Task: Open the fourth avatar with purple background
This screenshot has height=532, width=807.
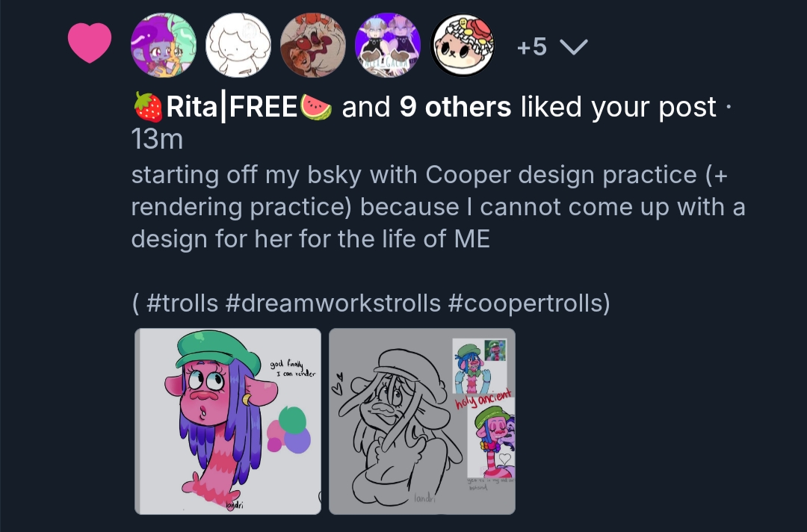Action: 388,46
